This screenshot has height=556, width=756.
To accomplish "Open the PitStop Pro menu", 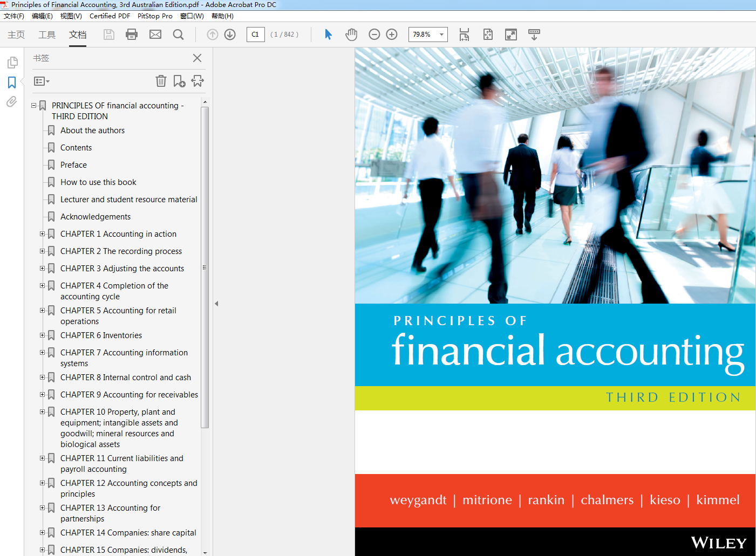I will coord(155,16).
